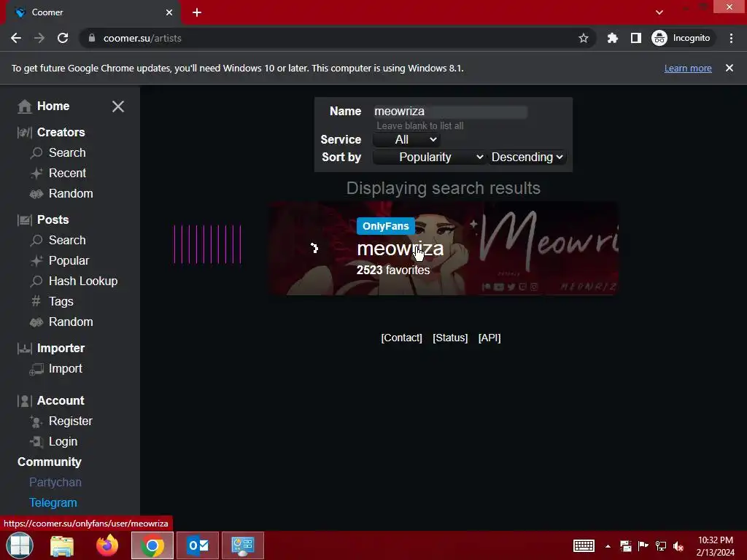This screenshot has height=560, width=747.
Task: Click the address bar URL
Action: click(142, 38)
